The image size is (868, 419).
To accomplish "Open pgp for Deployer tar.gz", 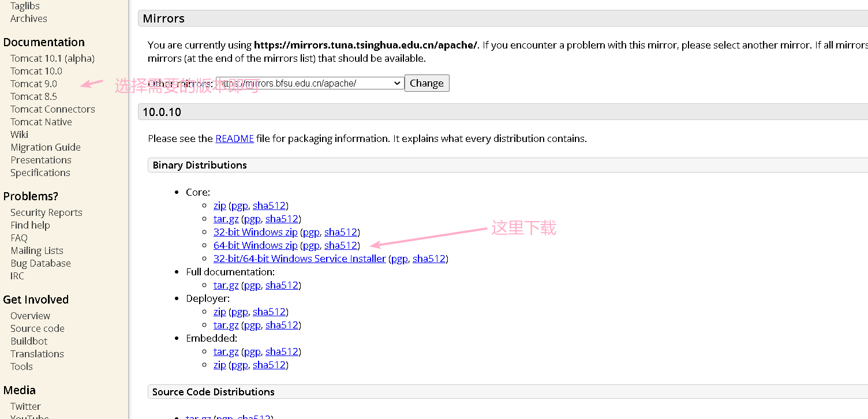I will (252, 325).
